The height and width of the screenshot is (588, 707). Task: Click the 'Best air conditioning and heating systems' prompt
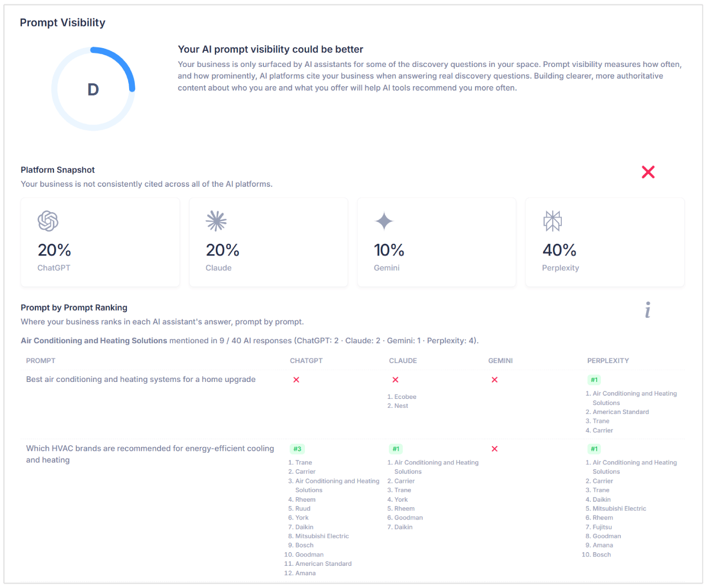click(141, 380)
